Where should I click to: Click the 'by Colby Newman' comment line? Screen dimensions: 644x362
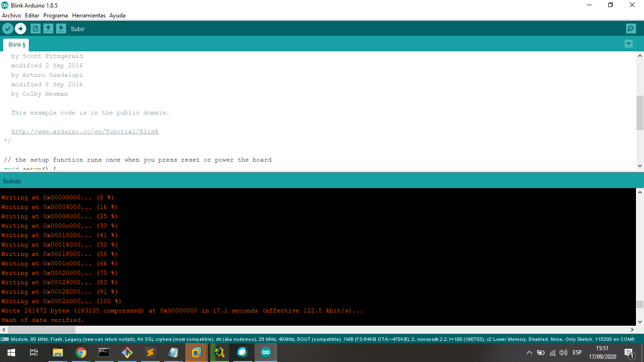tap(40, 94)
